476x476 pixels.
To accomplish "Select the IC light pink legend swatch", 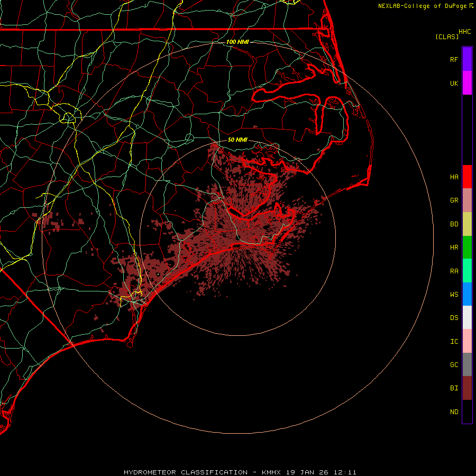I will coord(467,341).
